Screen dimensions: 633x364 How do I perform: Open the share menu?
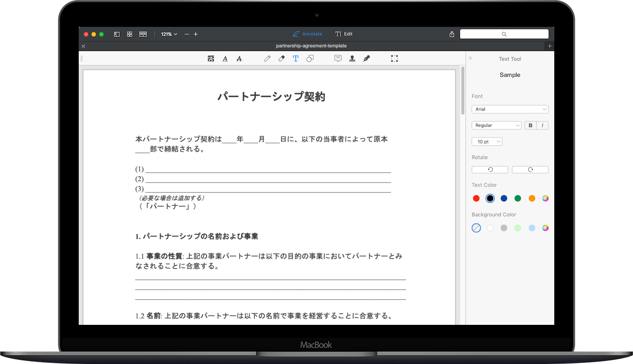click(x=452, y=34)
